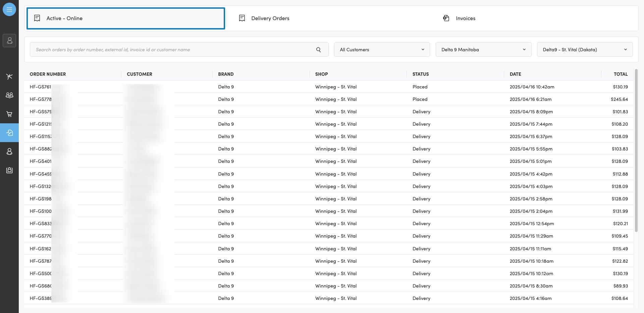Click the lock bag sidebar icon
Viewport: 644px width, 313px height.
(x=9, y=170)
